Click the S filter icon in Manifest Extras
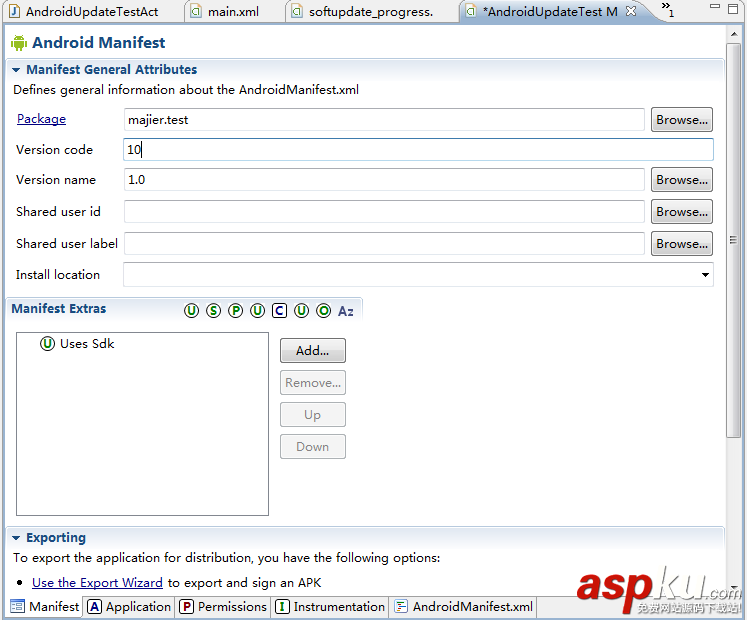Screen dimensions: 747x620 coord(213,311)
